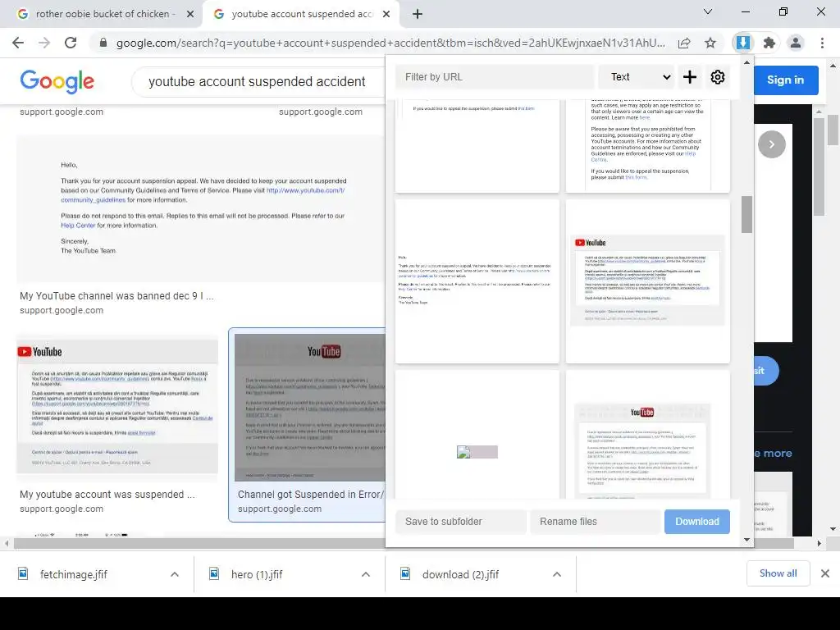Switch to 'rother oobie bucket of chicken' tab

click(102, 14)
